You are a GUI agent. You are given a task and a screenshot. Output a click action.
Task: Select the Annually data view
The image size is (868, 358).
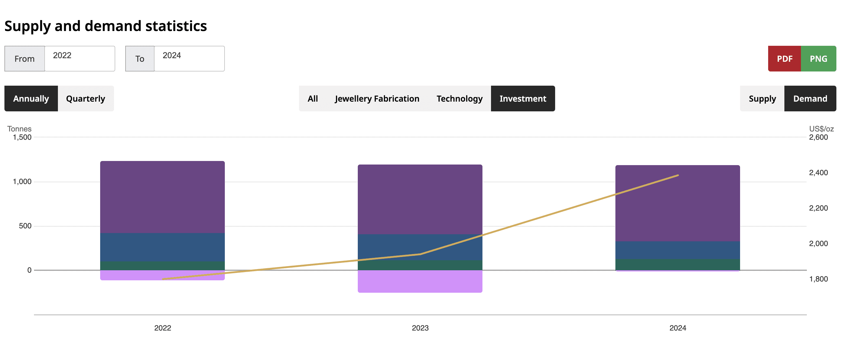[31, 98]
